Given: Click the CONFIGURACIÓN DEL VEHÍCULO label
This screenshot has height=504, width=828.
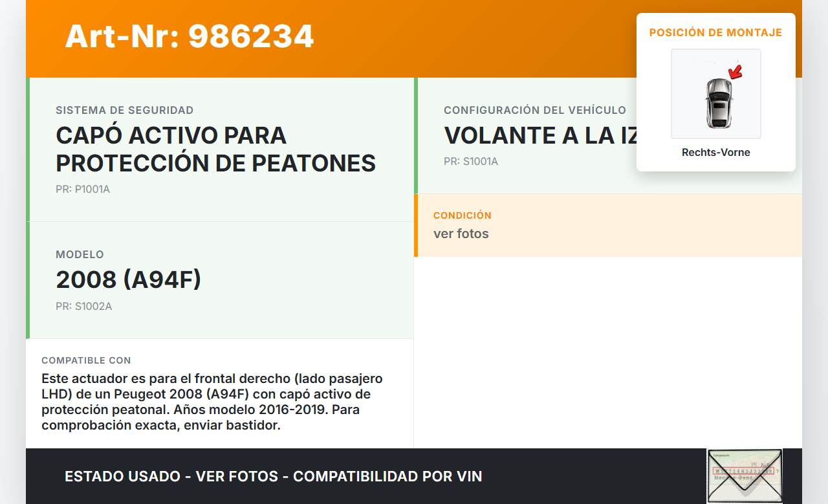Looking at the screenshot, I should 535,111.
